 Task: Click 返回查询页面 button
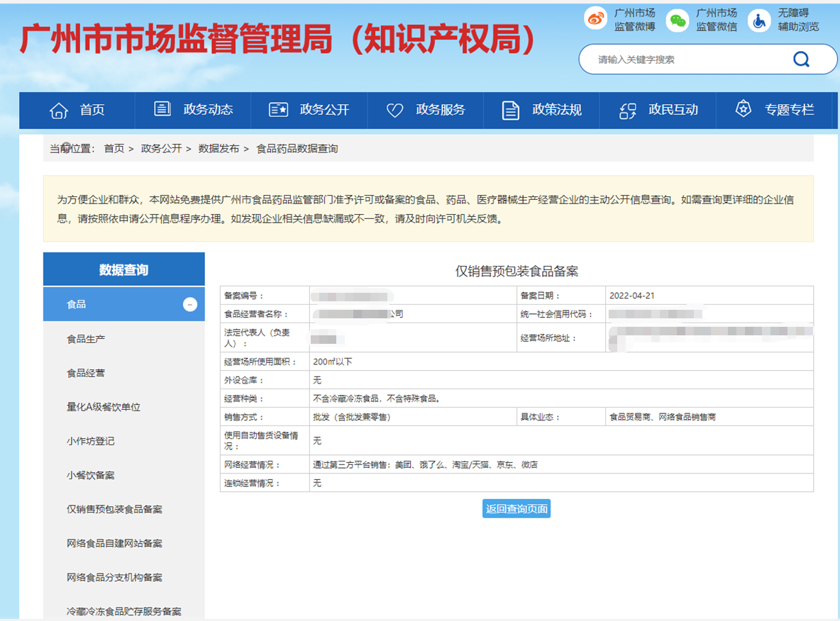pos(516,508)
